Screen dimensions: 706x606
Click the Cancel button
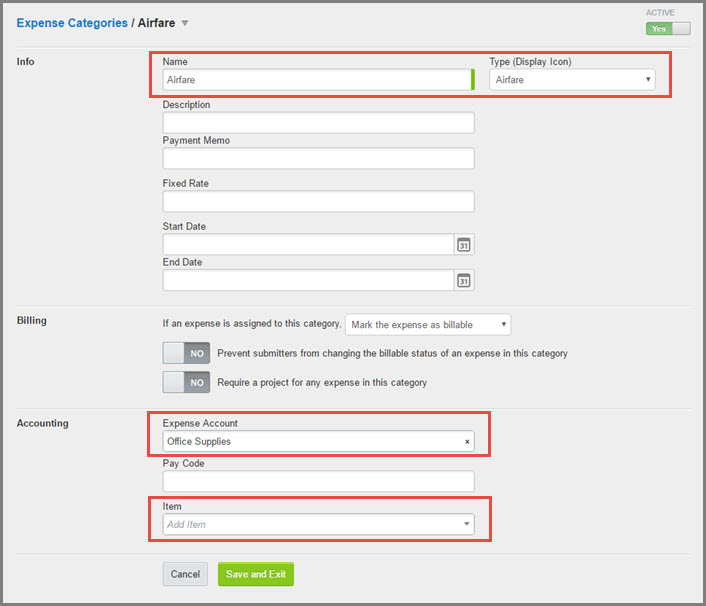click(x=185, y=574)
